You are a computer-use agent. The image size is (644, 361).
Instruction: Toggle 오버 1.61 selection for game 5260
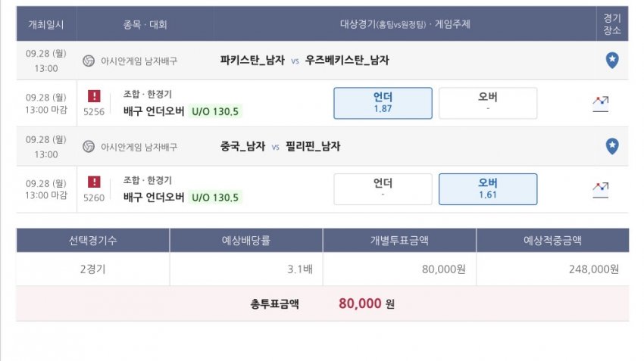click(x=488, y=189)
